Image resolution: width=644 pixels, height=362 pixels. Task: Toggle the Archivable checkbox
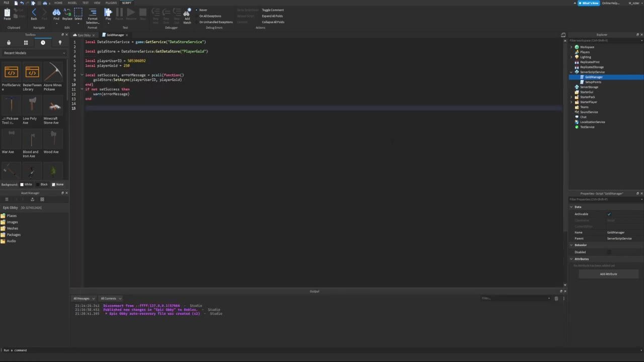[609, 214]
